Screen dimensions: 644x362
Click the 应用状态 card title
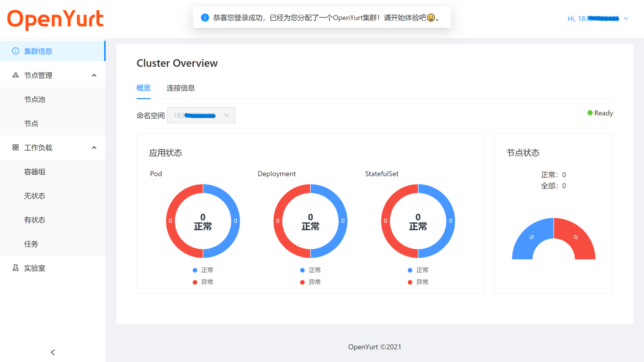pos(165,153)
